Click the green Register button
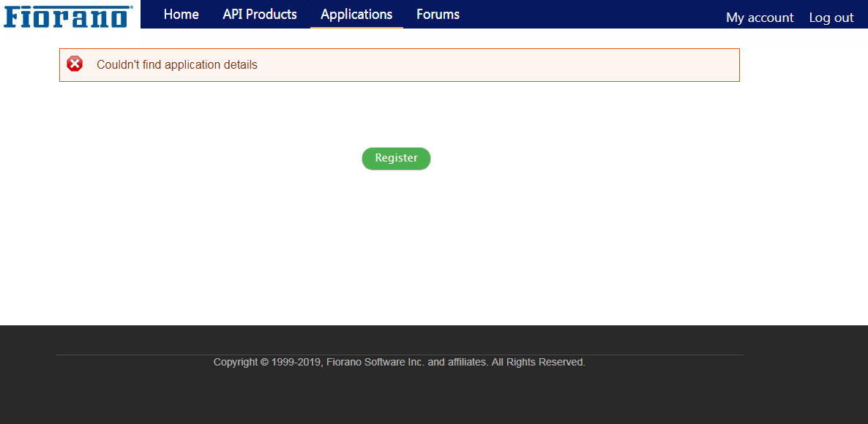 (397, 159)
